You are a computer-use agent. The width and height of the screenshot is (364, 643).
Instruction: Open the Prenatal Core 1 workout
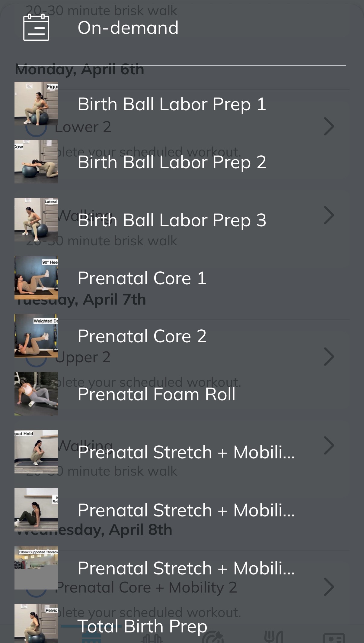pos(142,278)
